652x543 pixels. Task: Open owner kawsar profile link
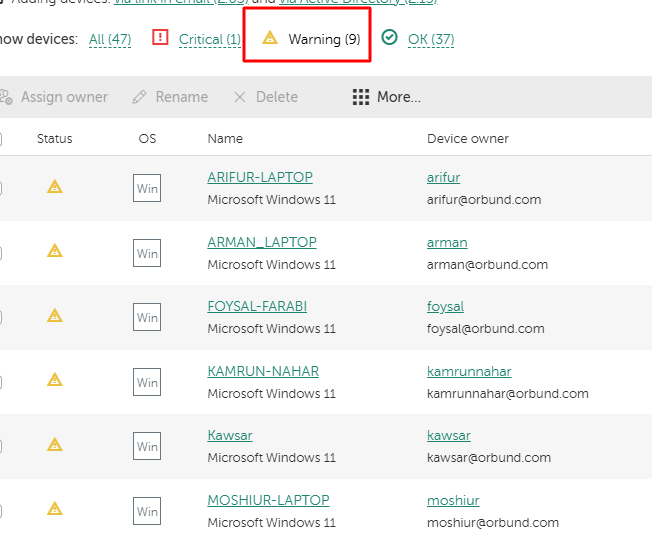tap(449, 435)
